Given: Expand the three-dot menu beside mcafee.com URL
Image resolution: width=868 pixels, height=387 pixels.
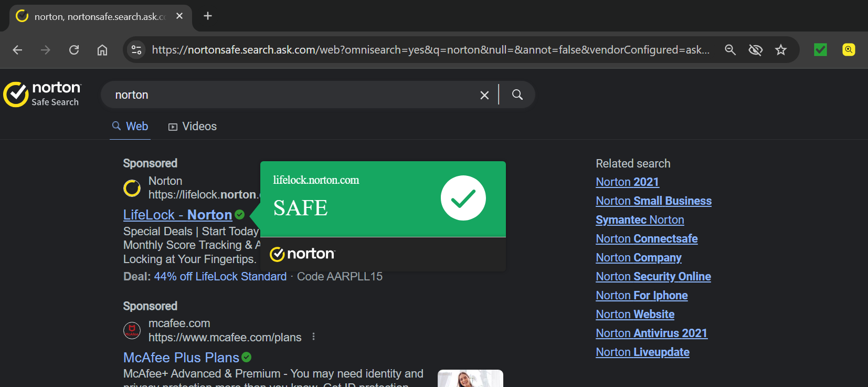Looking at the screenshot, I should coord(314,337).
